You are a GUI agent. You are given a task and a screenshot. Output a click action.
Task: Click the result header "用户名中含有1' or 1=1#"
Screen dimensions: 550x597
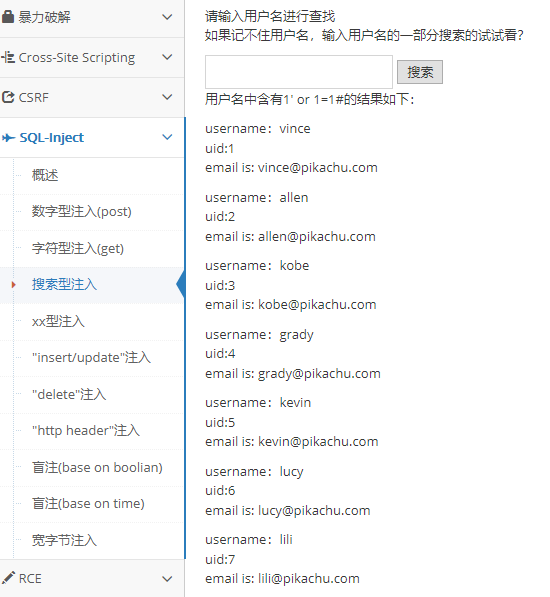[274, 100]
